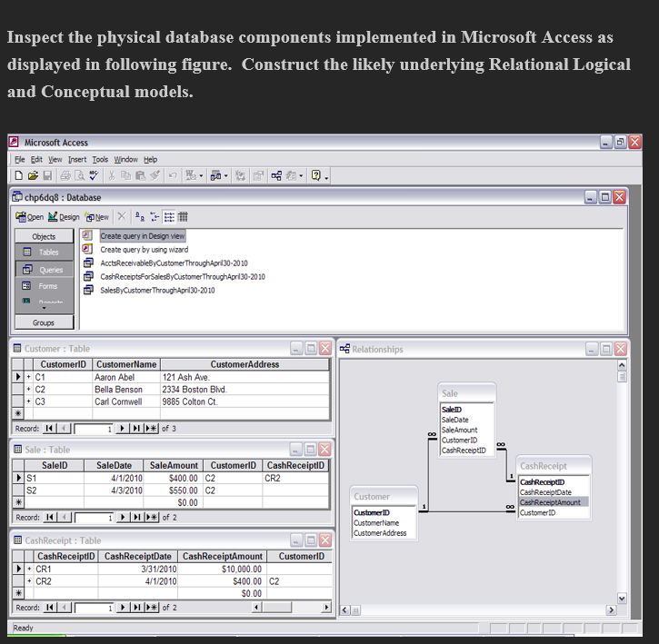Viewport: 659px width, 644px height.
Task: Open the Analyze dropdown arrow
Action: [x=225, y=176]
